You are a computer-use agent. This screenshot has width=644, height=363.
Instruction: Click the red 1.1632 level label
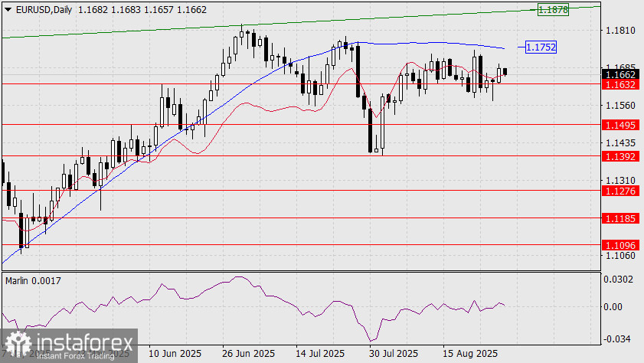(x=620, y=84)
